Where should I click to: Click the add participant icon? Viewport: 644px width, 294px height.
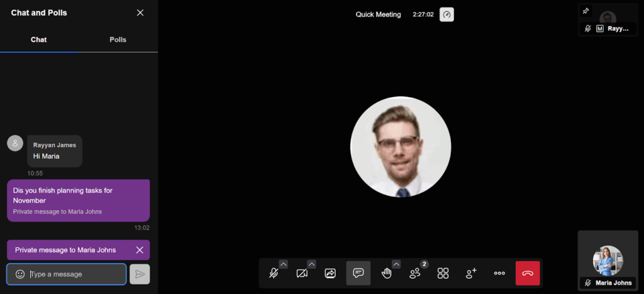point(471,273)
